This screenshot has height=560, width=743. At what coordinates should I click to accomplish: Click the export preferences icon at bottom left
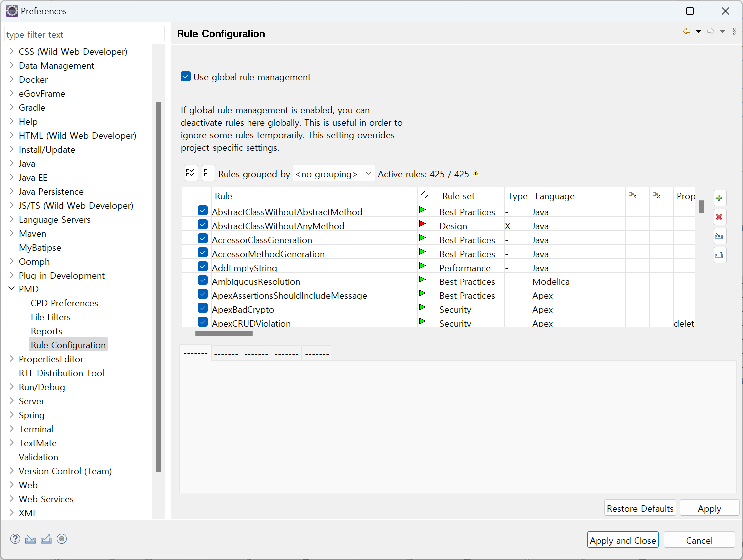[46, 539]
